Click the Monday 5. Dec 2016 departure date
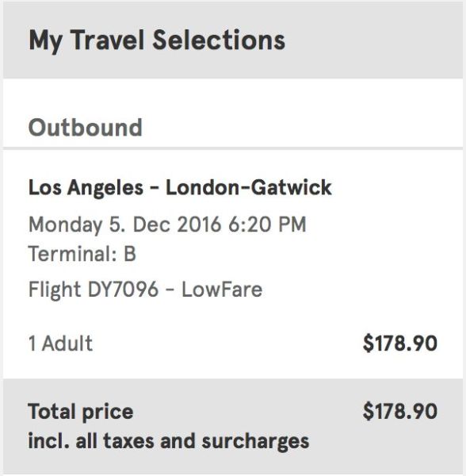Screen dimensions: 466x476 pyautogui.click(x=124, y=225)
